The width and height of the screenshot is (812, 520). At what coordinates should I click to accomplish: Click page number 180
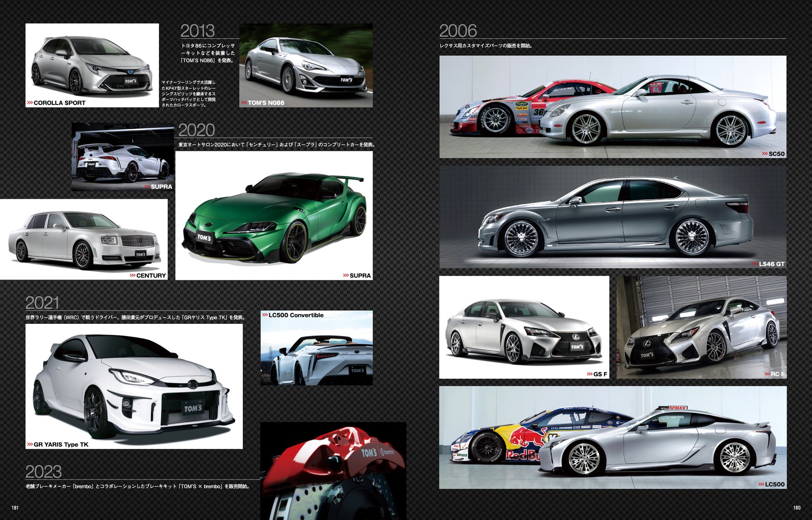click(x=796, y=507)
